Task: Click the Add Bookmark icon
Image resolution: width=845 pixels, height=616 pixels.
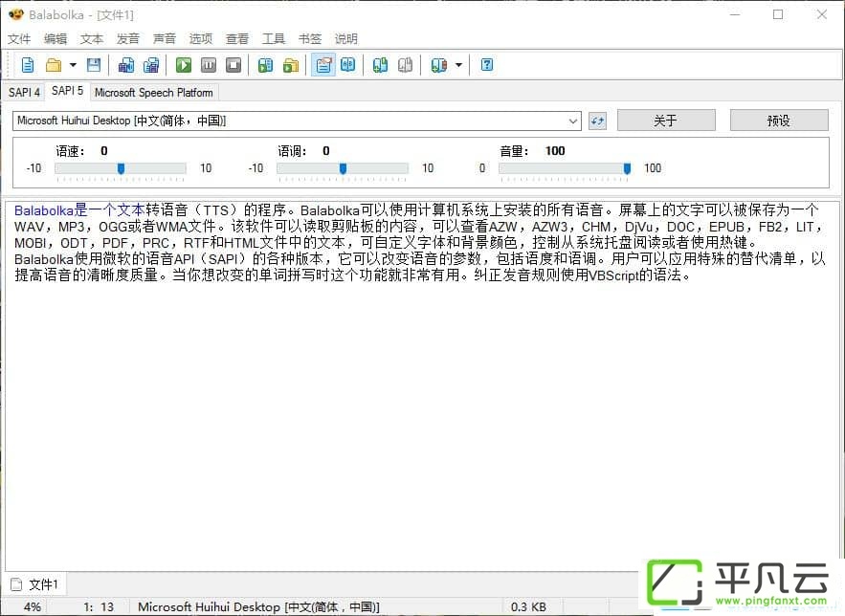Action: coord(380,65)
